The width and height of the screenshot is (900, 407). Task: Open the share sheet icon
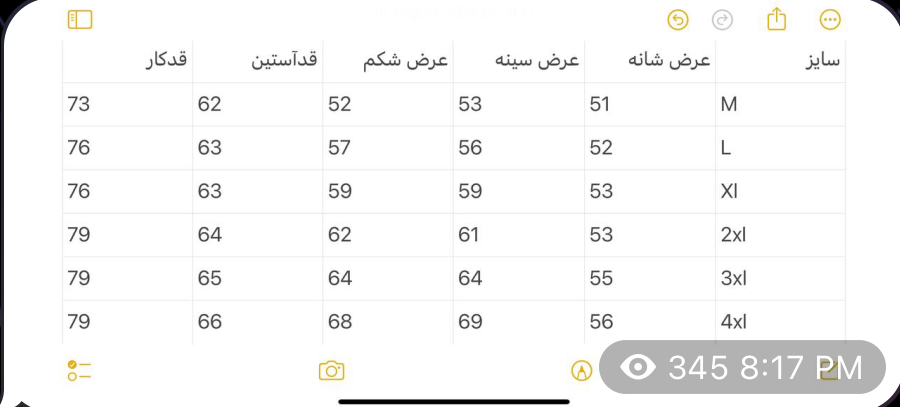777,20
